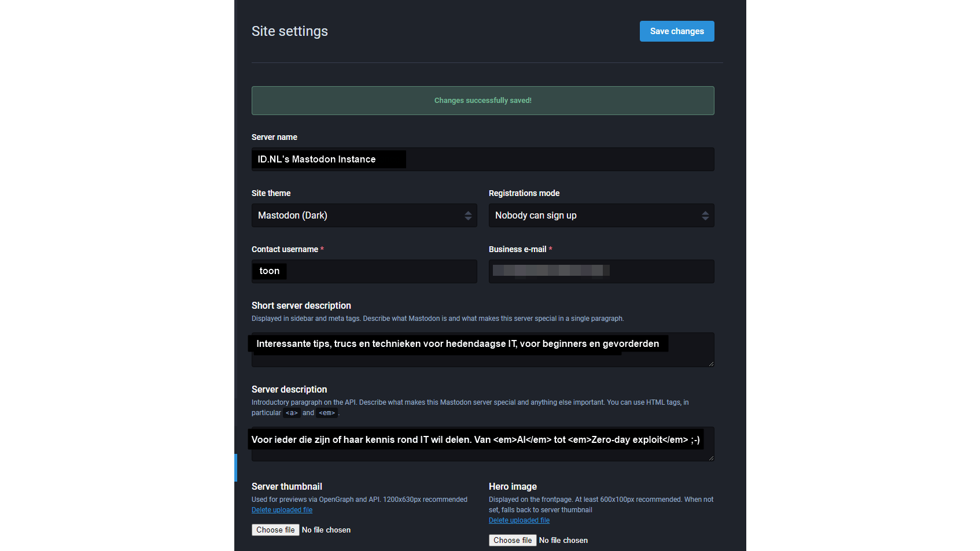Delete the uploaded Hero image file
This screenshot has height=551, width=980.
pyautogui.click(x=519, y=520)
